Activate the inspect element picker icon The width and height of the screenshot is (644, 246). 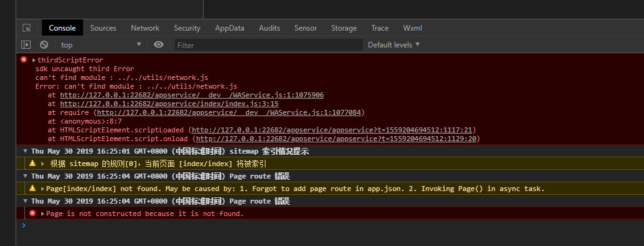[x=27, y=28]
